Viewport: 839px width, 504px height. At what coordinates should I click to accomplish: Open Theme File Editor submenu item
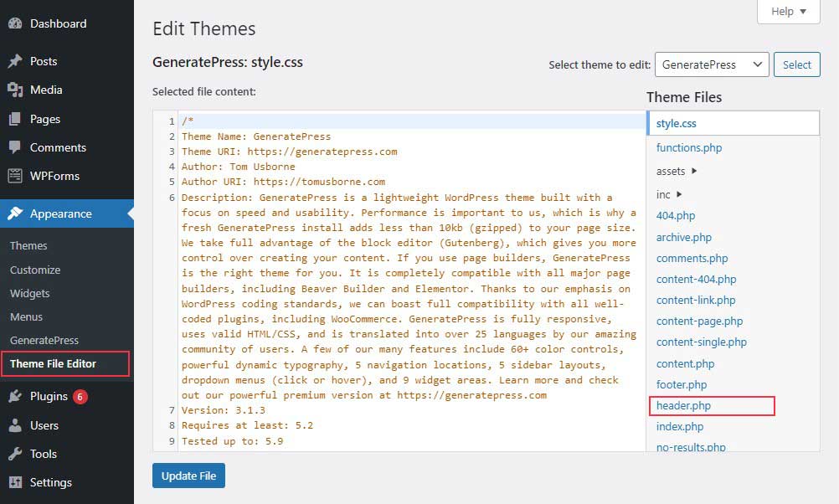coord(53,363)
